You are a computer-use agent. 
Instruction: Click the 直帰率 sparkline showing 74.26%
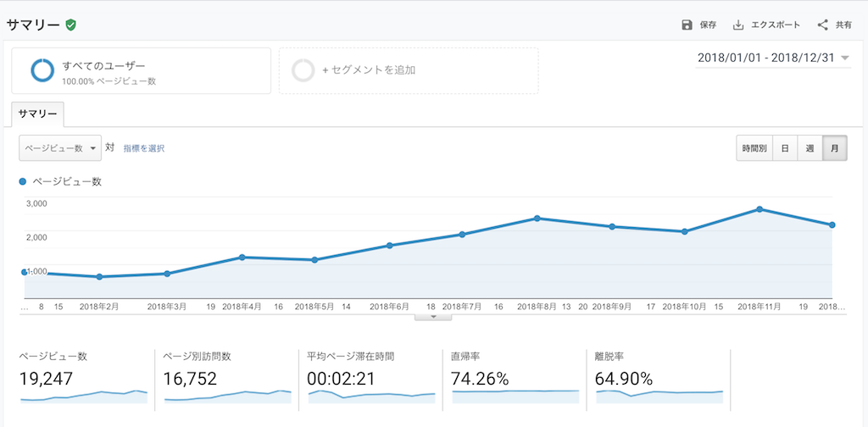click(x=515, y=396)
